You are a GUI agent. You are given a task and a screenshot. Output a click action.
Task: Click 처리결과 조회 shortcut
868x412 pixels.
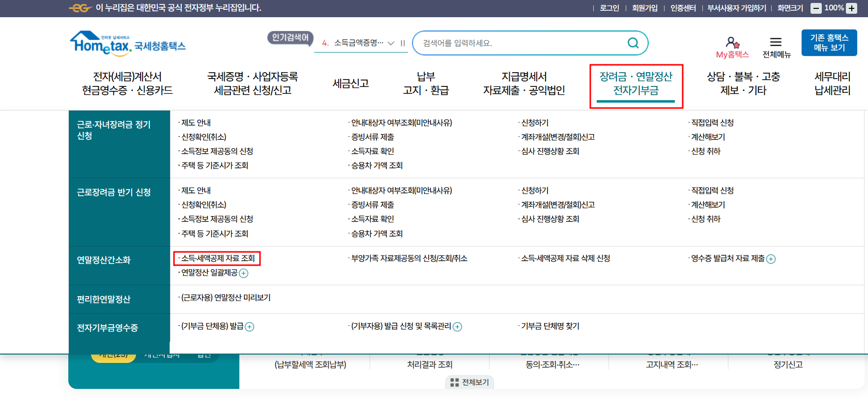pos(430,364)
